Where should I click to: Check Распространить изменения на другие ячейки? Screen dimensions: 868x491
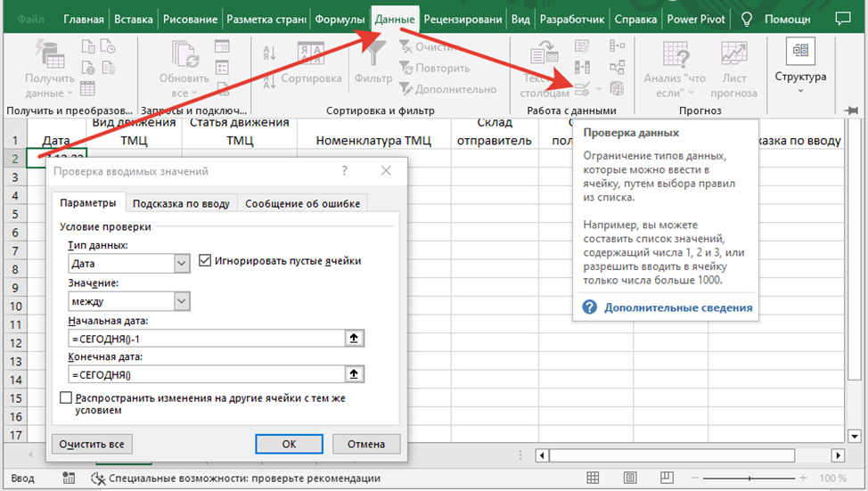point(66,398)
